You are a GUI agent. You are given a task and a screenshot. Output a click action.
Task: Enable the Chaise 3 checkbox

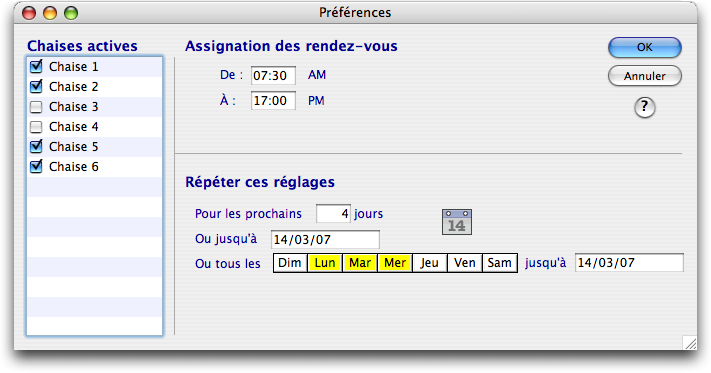36,107
